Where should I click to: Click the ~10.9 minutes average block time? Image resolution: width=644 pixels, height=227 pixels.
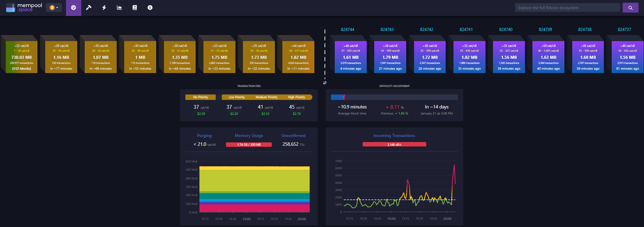point(352,107)
